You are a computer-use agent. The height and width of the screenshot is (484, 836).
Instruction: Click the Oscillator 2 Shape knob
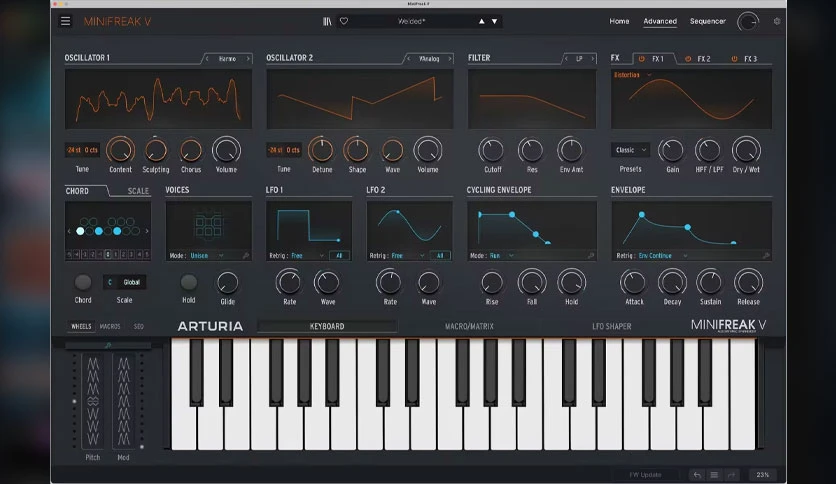357,150
